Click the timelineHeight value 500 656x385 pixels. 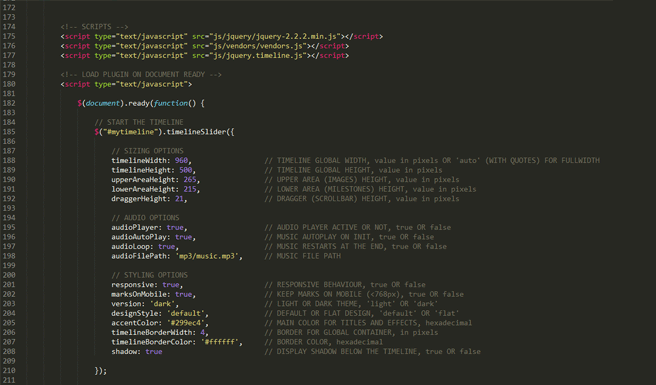click(x=186, y=170)
